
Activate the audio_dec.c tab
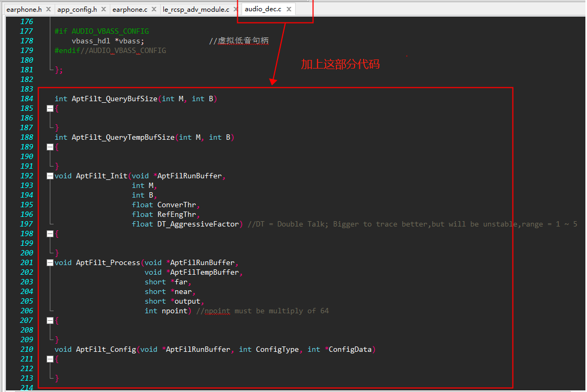point(263,9)
